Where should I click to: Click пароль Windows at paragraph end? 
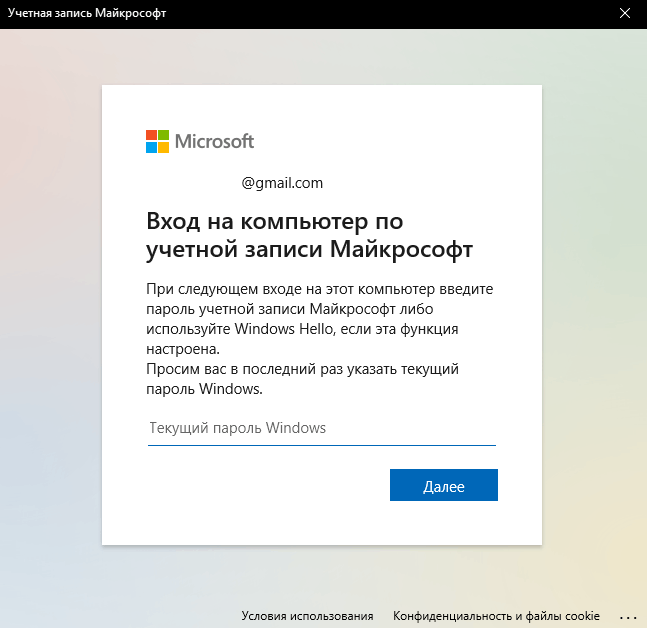pyautogui.click(x=204, y=389)
